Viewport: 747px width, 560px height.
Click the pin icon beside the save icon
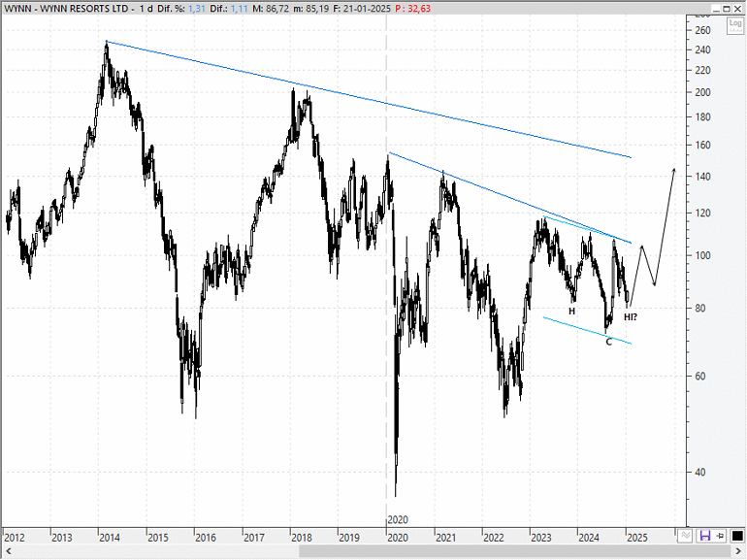(x=720, y=536)
